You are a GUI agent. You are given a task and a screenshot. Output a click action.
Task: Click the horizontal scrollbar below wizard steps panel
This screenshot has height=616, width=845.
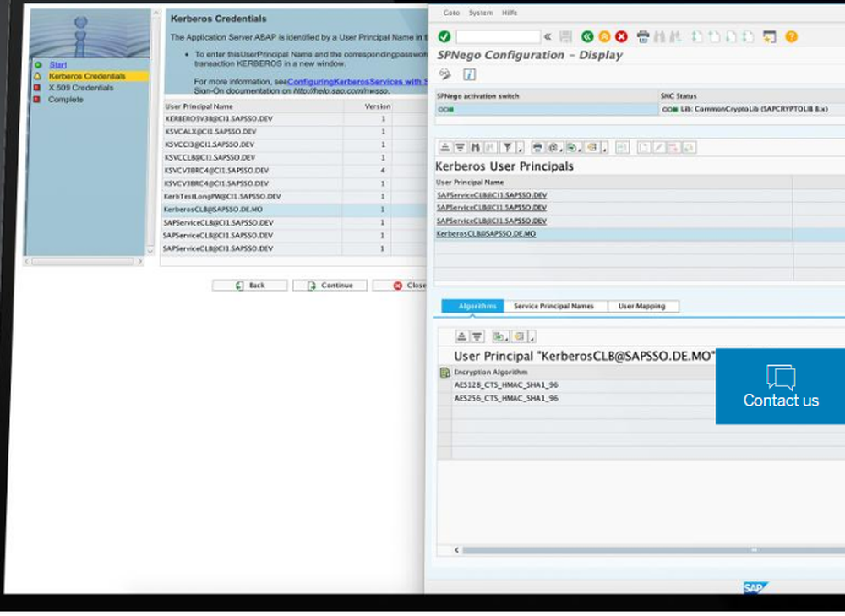pos(83,261)
